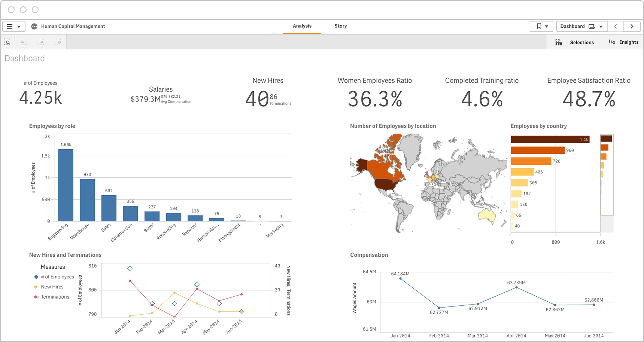The width and height of the screenshot is (644, 342).
Task: Click the Marketing axis label
Action: [x=275, y=230]
